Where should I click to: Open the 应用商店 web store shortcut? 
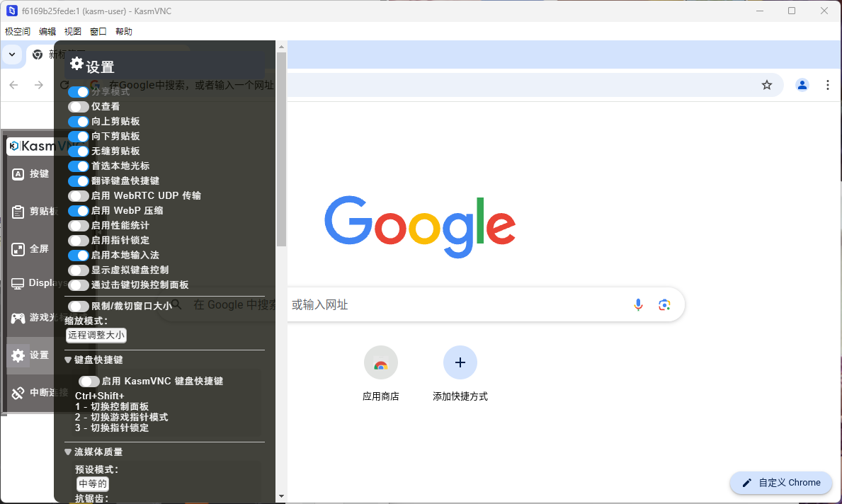coord(381,362)
